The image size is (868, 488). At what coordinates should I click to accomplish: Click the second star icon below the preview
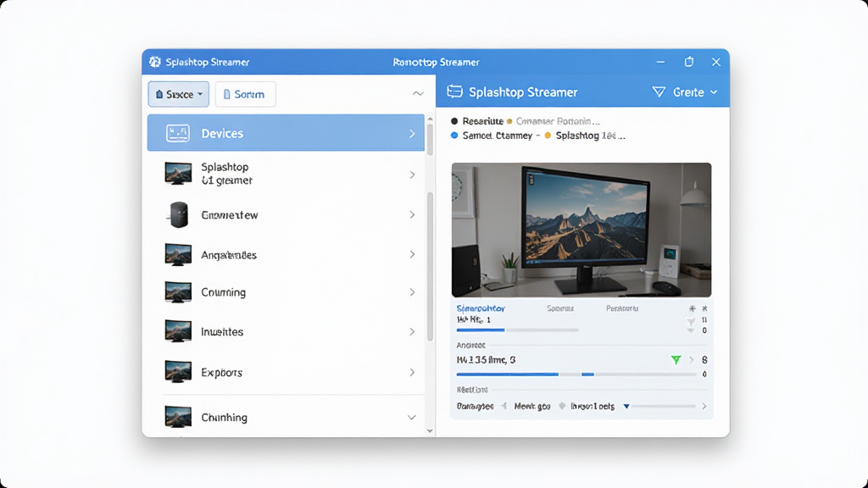(x=704, y=308)
